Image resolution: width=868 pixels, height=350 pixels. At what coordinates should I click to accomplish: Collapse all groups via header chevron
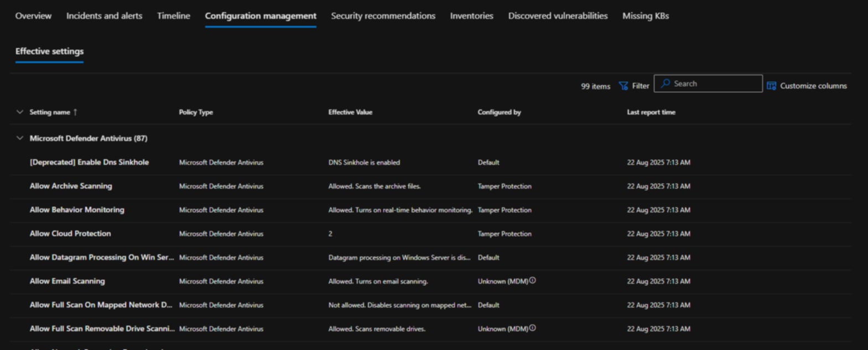coord(20,112)
